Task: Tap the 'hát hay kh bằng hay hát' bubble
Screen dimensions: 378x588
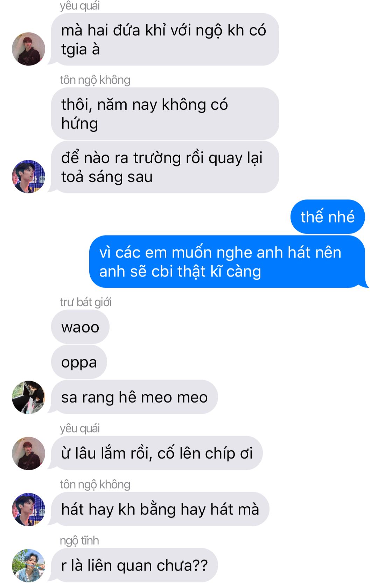Action: [160, 509]
